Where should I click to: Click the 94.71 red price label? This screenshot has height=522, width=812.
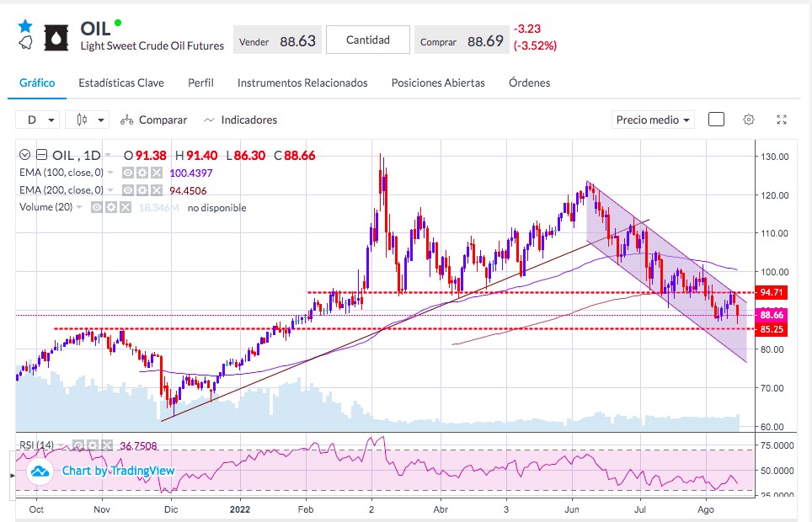click(x=771, y=292)
